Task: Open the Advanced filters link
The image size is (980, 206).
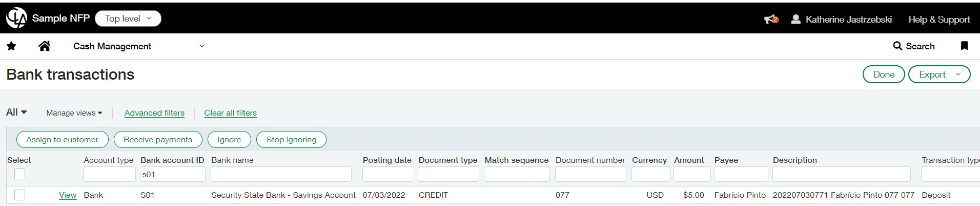Action: coord(154,113)
